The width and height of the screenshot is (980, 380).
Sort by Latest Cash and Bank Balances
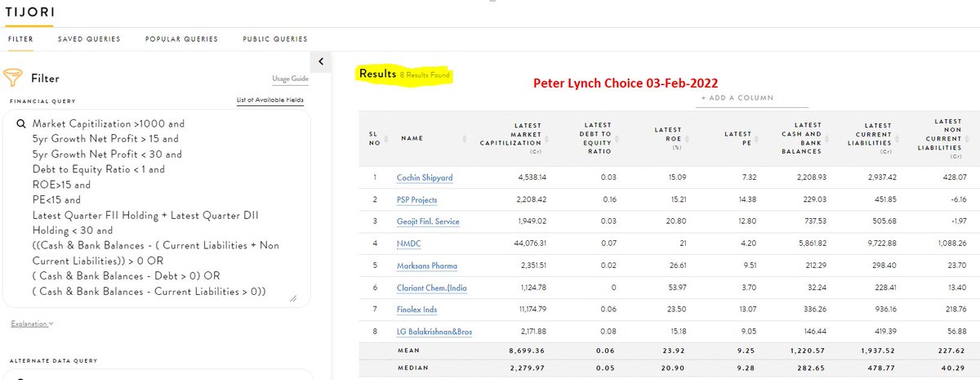(x=826, y=138)
